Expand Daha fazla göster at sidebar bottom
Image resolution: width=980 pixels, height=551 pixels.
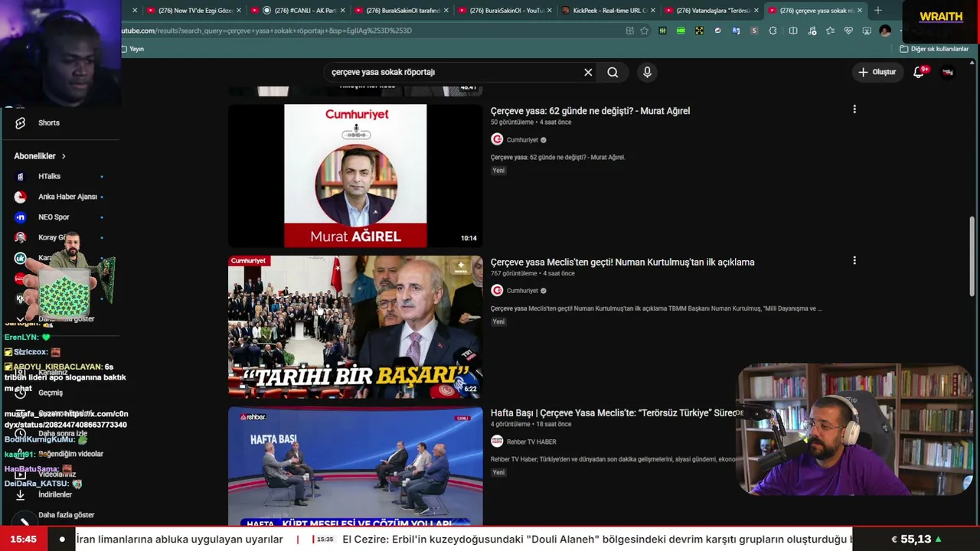(66, 515)
